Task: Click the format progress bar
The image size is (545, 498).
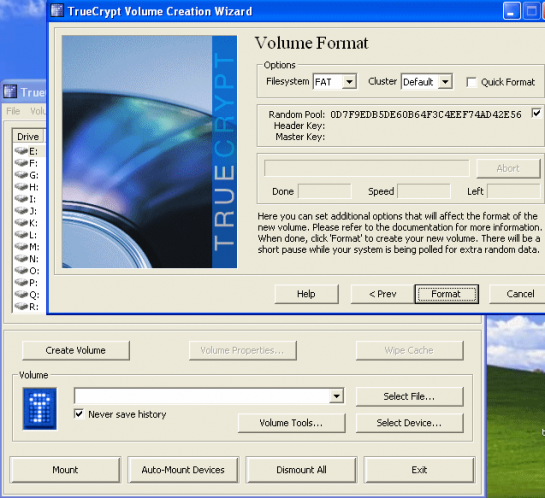Action: [366, 169]
